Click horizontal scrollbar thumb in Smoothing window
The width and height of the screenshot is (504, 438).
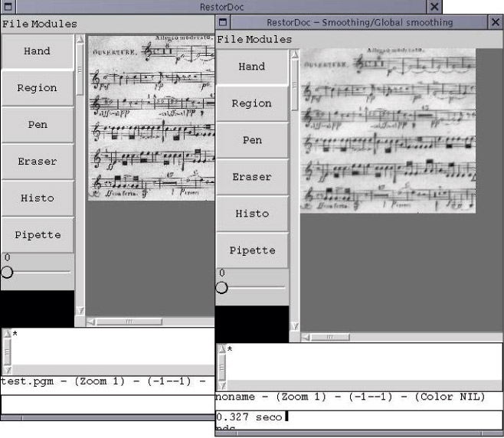[330, 337]
